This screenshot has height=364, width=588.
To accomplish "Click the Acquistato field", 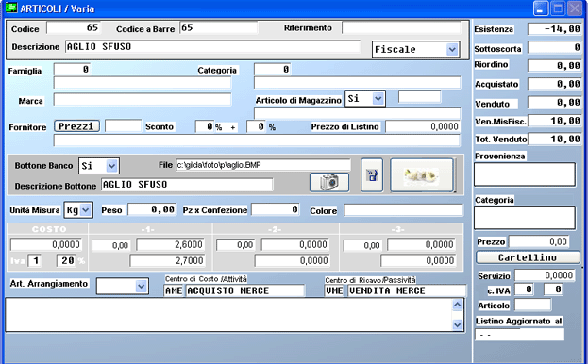I will click(554, 84).
